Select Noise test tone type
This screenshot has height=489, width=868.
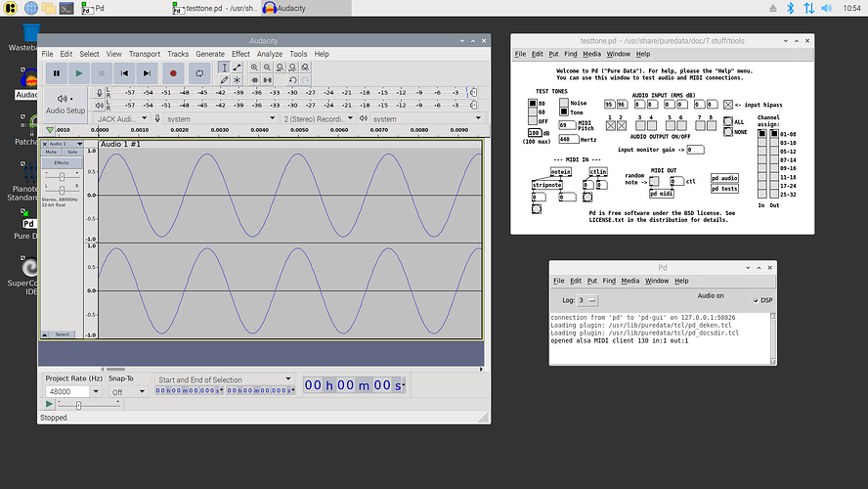point(564,103)
